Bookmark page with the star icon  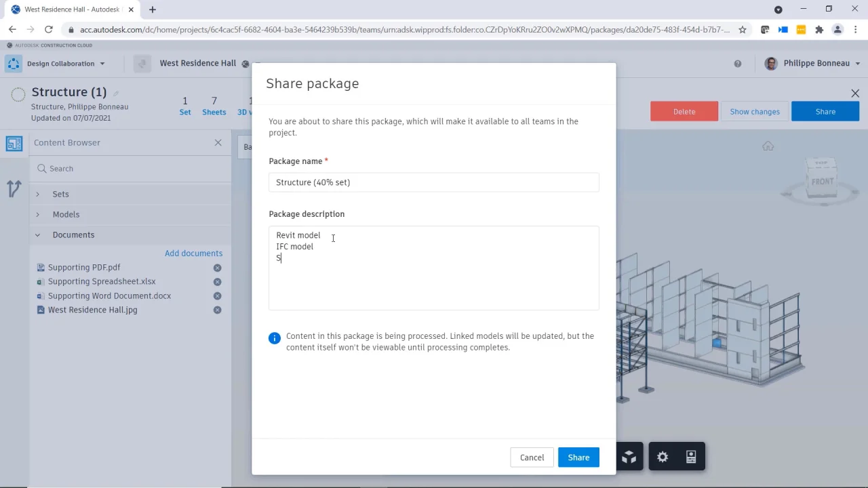(x=743, y=30)
